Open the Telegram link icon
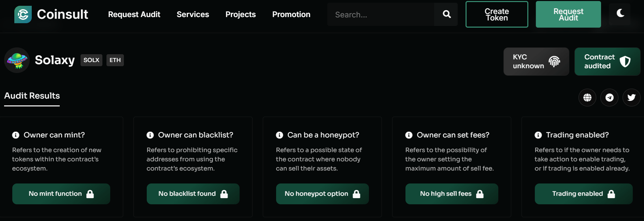Image resolution: width=644 pixels, height=221 pixels. [x=610, y=98]
